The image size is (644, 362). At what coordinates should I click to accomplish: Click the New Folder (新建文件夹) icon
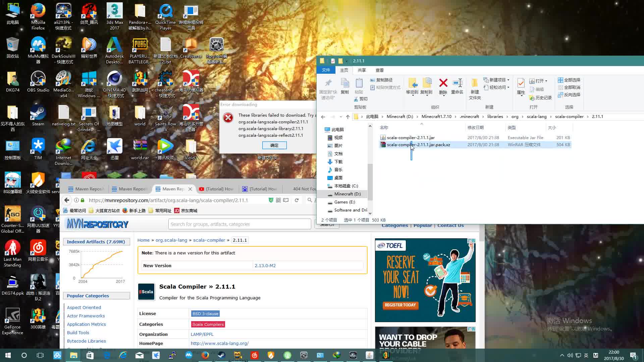[474, 83]
